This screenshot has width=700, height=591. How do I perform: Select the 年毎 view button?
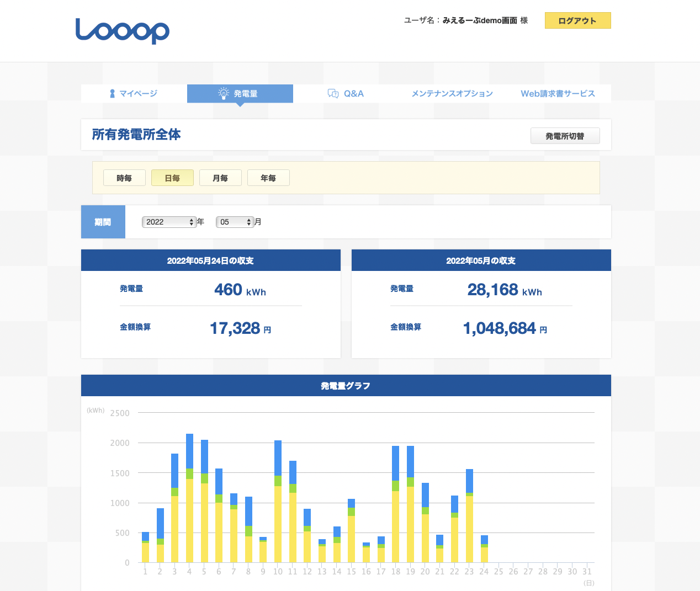(268, 178)
